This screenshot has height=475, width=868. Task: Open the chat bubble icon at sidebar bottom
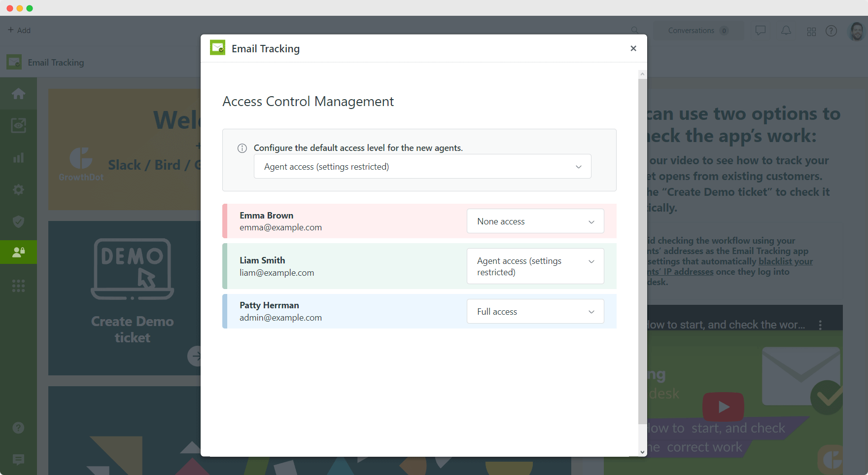18,460
